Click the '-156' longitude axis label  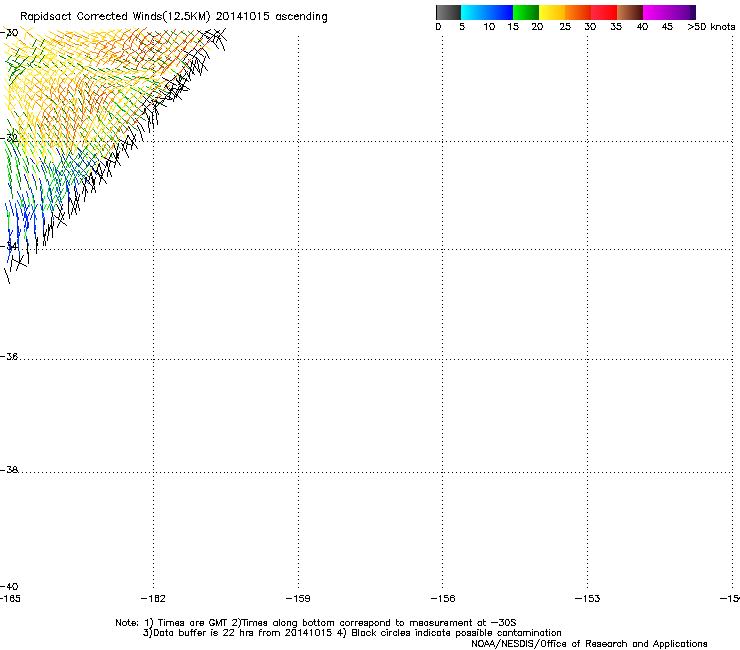[x=443, y=599]
